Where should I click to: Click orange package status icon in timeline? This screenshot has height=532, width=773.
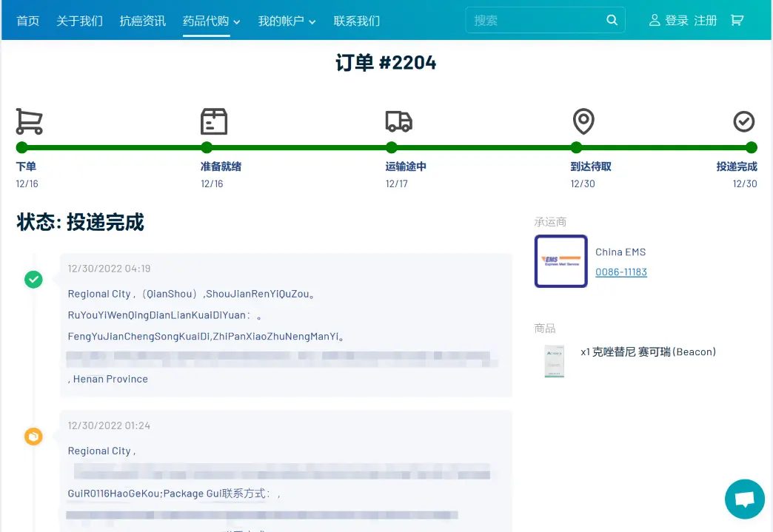click(33, 437)
